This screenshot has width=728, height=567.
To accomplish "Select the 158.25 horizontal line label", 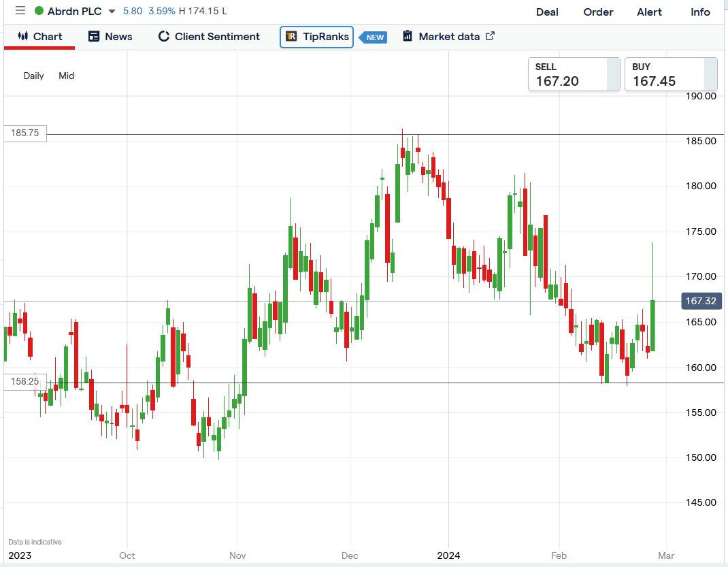I will (x=25, y=381).
